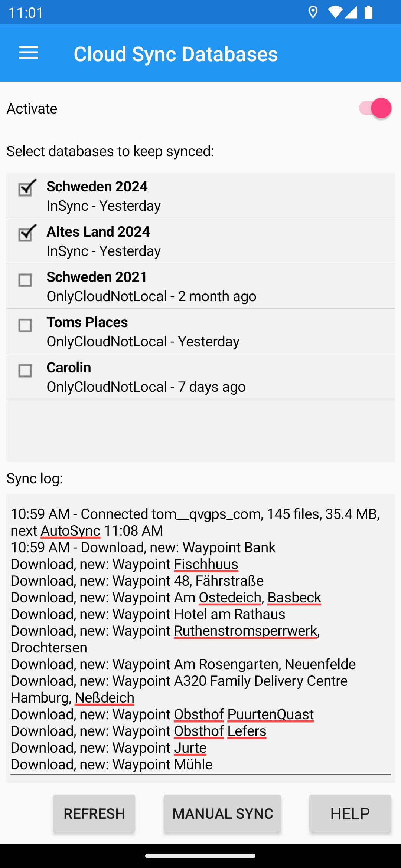Image resolution: width=401 pixels, height=868 pixels.
Task: Uncheck the Schweden 2024 database checkbox
Action: click(x=26, y=188)
